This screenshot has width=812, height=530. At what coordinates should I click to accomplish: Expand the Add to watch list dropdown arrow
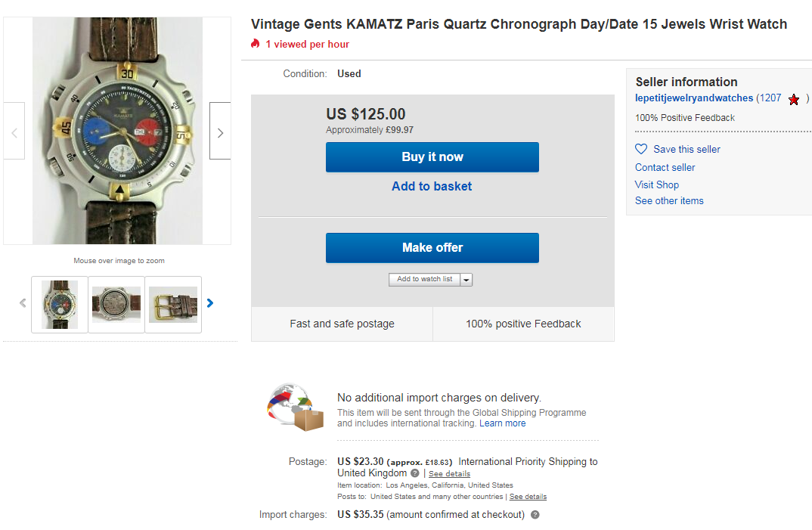466,280
